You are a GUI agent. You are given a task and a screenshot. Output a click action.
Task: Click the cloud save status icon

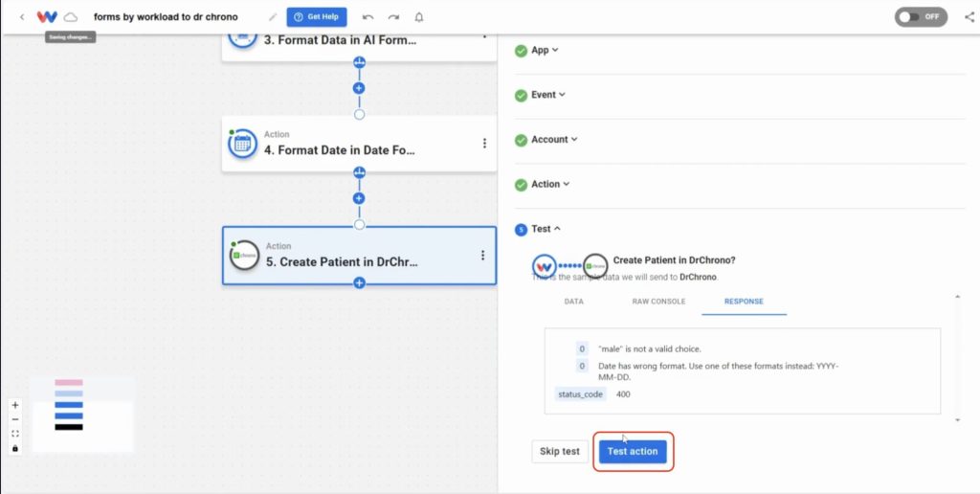71,17
